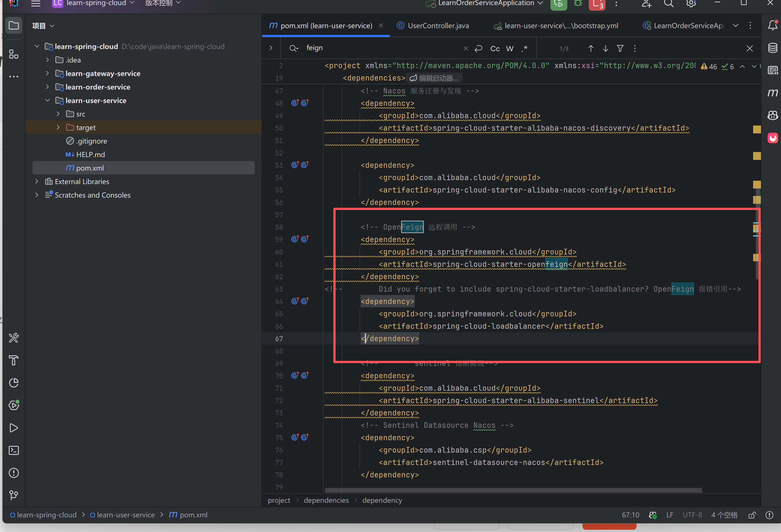Image resolution: width=781 pixels, height=532 pixels.
Task: Toggle file read-only lock in status bar
Action: point(752,515)
